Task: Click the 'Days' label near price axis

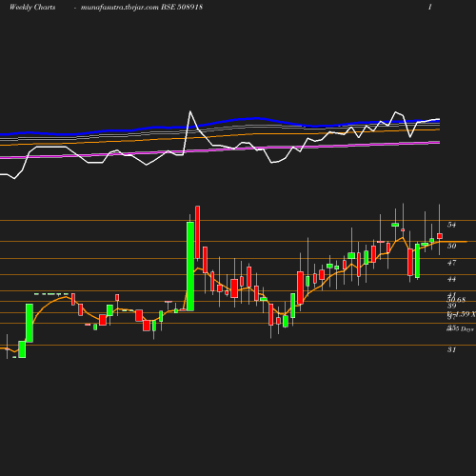Action: pyautogui.click(x=466, y=329)
